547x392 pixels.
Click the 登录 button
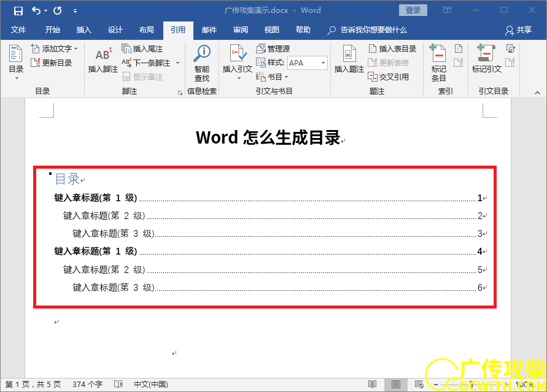413,10
